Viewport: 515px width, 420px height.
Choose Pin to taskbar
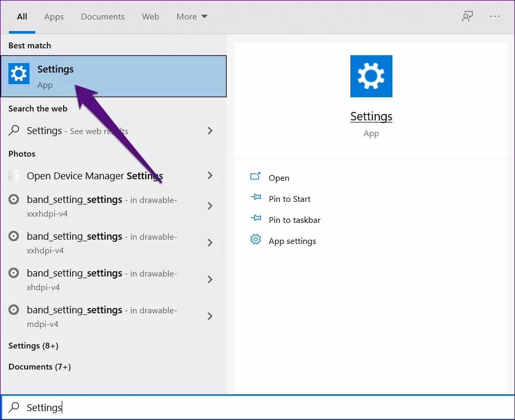point(295,220)
